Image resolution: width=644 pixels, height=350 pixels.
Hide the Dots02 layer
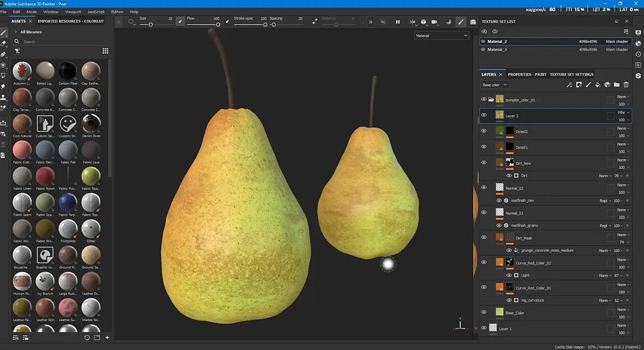(484, 131)
